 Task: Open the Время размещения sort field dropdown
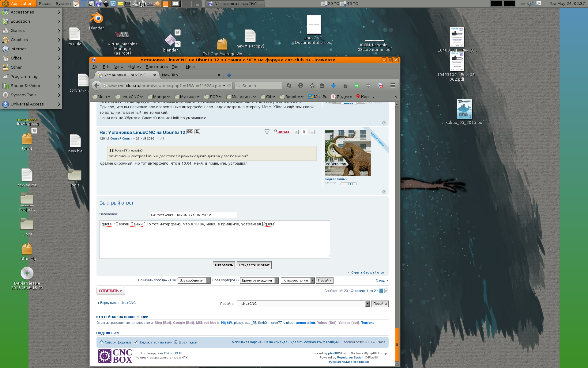tap(259, 280)
